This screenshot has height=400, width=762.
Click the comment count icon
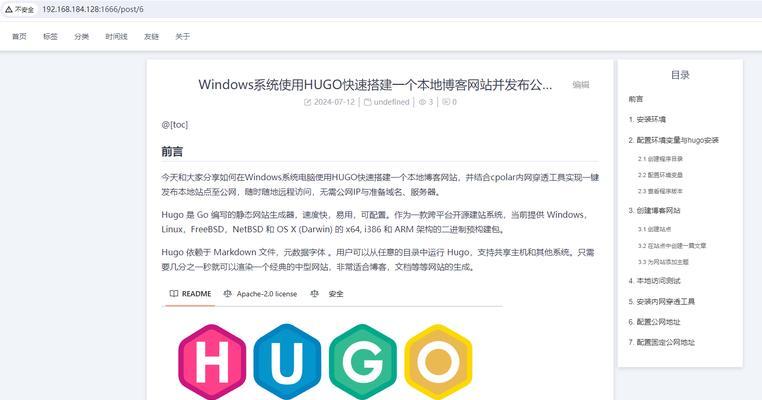pyautogui.click(x=446, y=102)
